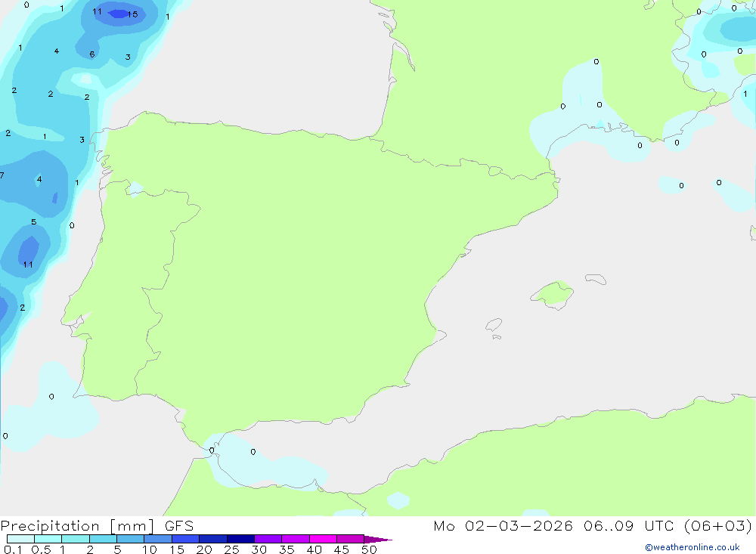Screen dimensions: 756x554
Task: Pick the 45–50 mm legend swatch
Action: coord(350,539)
